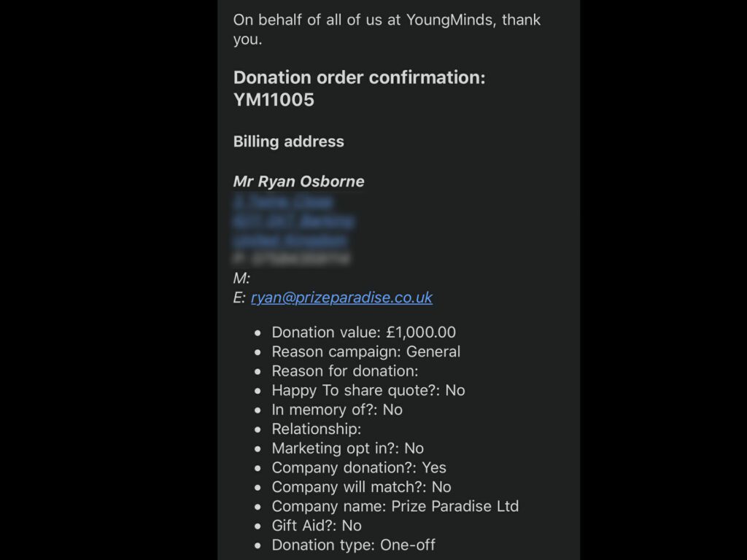Select the Donation type: One-off entry
Viewport: 747px width, 560px height.
[353, 545]
